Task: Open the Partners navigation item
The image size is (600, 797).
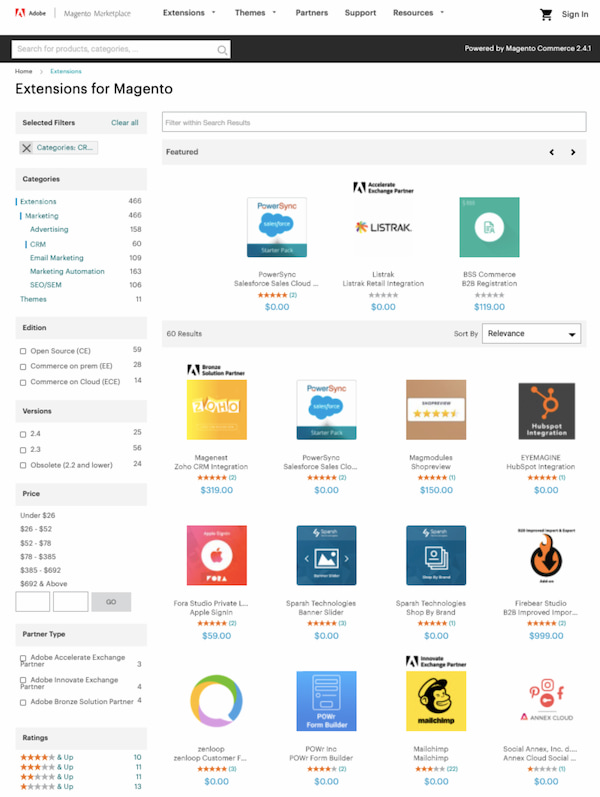Action: pos(312,14)
